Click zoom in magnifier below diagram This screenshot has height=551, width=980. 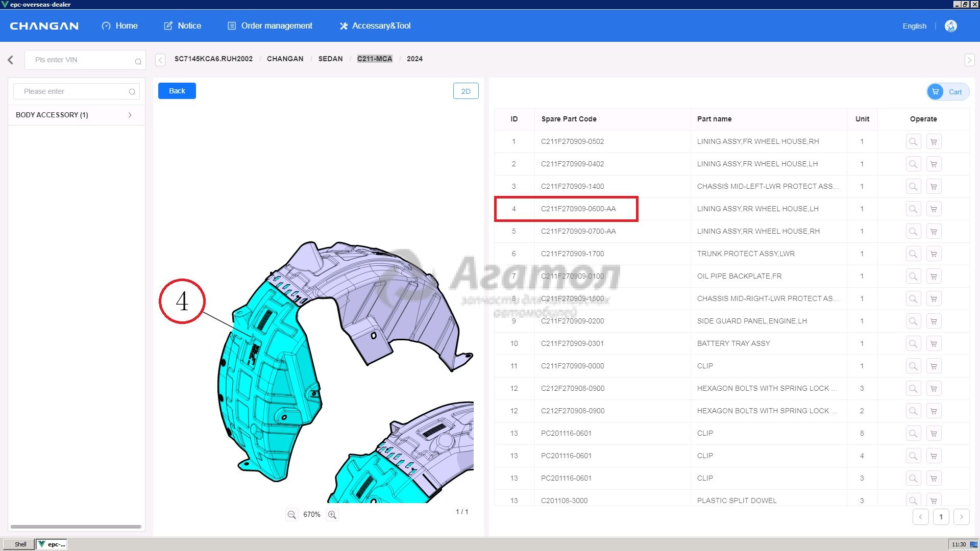(x=332, y=515)
